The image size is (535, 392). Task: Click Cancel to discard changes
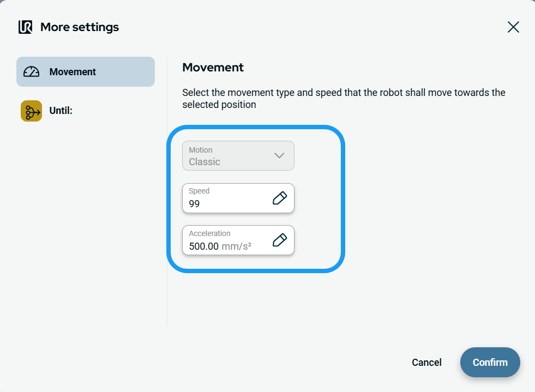click(426, 363)
